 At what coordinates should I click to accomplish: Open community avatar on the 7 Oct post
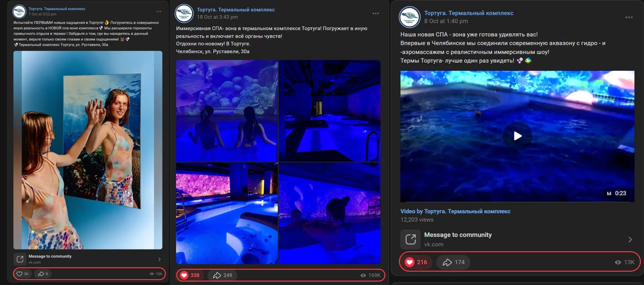click(x=19, y=11)
